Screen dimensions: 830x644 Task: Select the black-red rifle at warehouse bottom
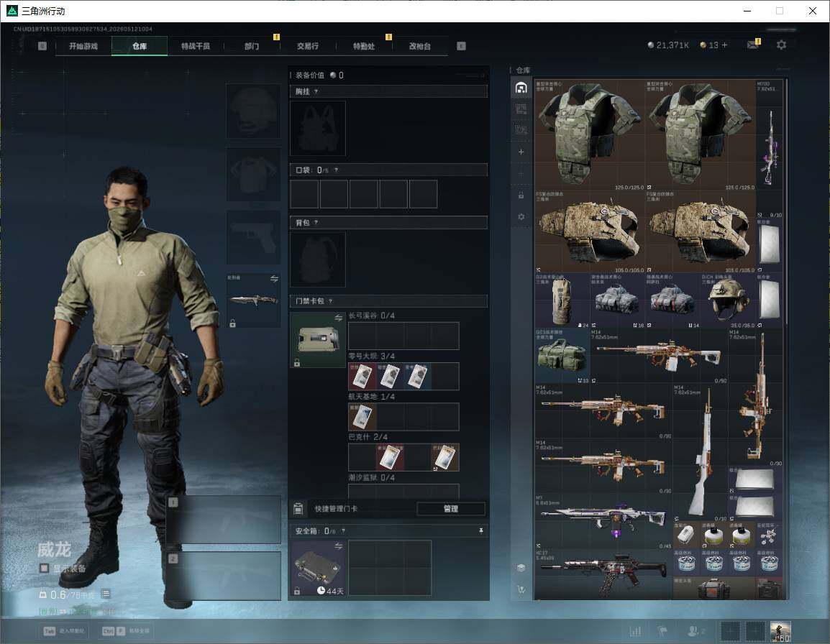pos(603,574)
